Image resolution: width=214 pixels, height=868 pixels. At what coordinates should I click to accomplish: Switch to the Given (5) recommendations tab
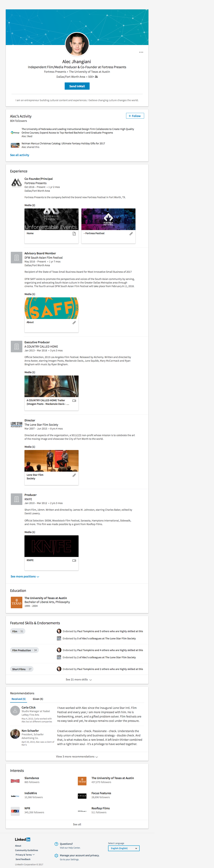[x=38, y=699]
